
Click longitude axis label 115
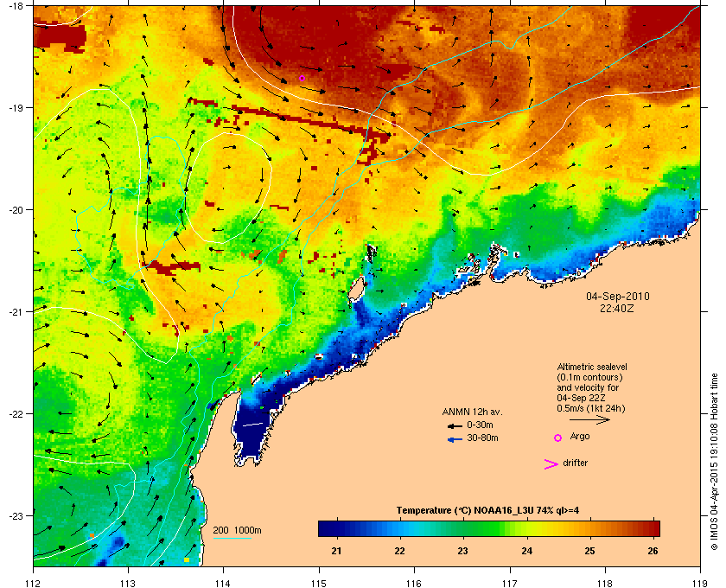[x=319, y=583]
